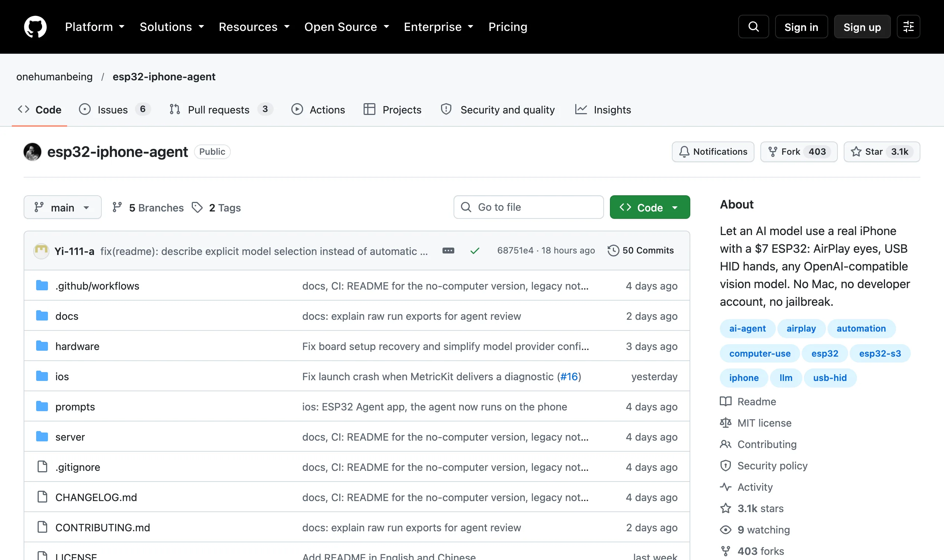Open the 50 Commits history
Image resolution: width=944 pixels, height=560 pixels.
point(641,251)
